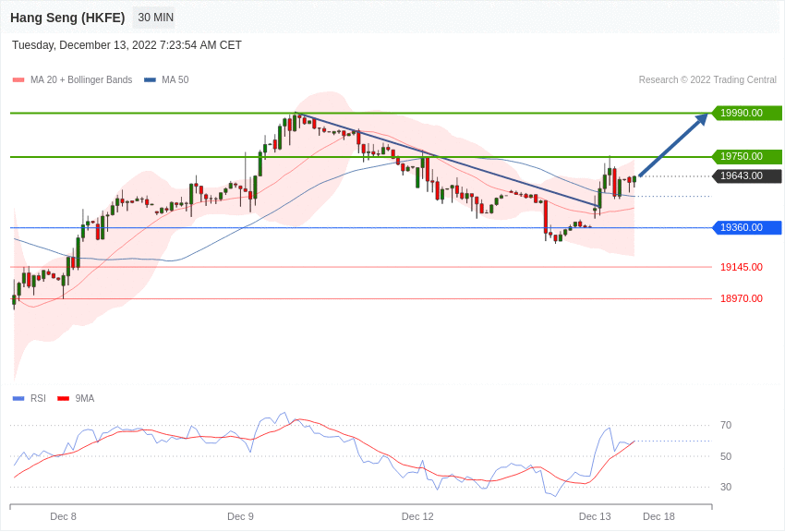Click the 9MA legend label
Viewport: 785px width, 532px height.
(x=85, y=398)
